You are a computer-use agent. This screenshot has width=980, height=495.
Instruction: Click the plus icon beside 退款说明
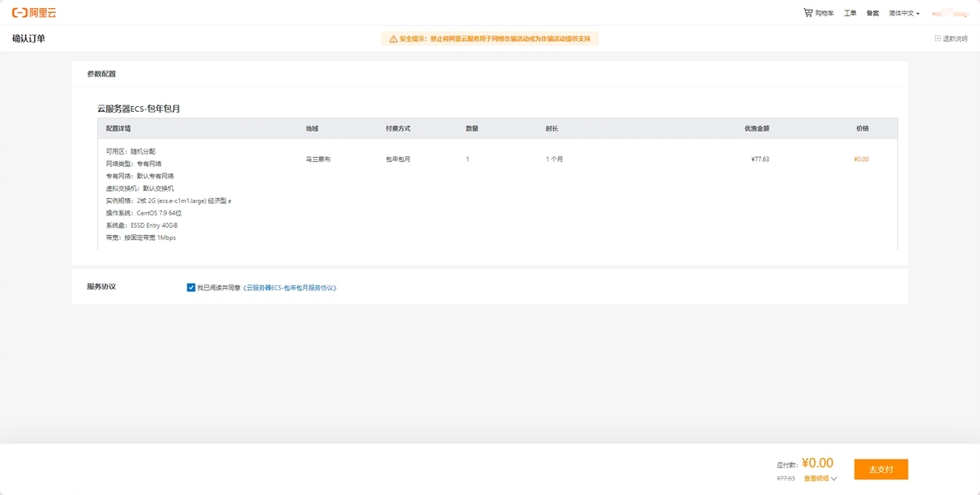tap(937, 39)
